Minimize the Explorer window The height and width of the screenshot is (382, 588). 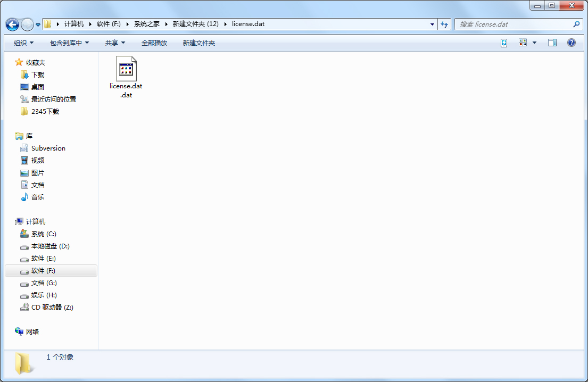[x=537, y=6]
